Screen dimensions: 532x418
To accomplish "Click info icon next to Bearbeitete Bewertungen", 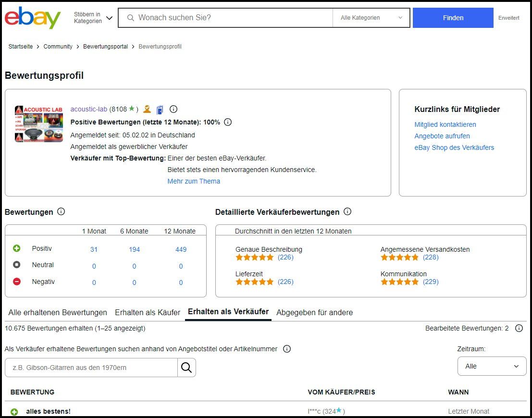I will click(x=519, y=328).
